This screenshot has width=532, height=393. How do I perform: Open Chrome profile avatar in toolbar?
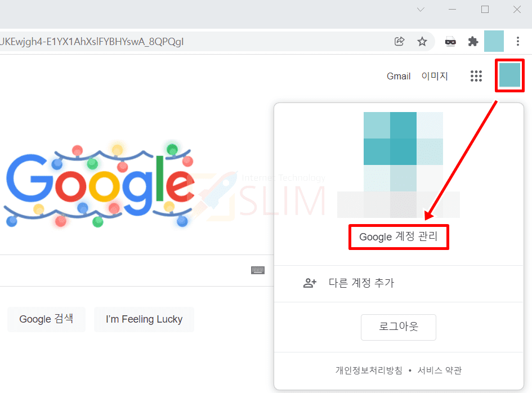(x=494, y=41)
